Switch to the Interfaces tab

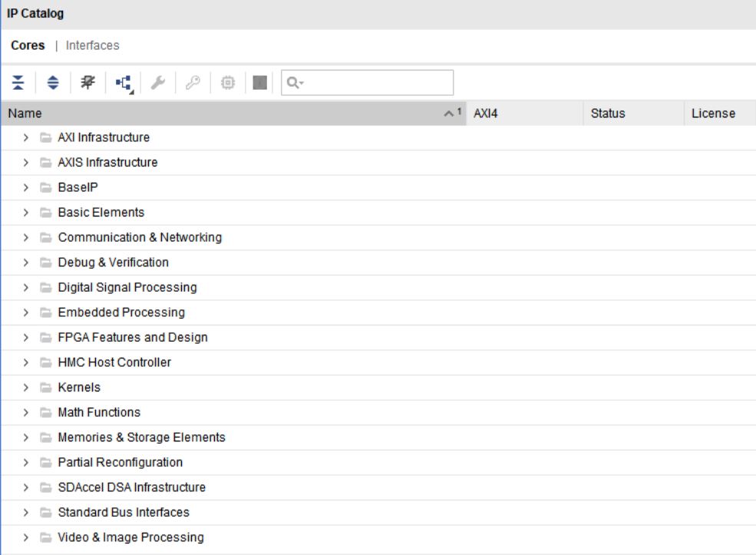coord(93,45)
